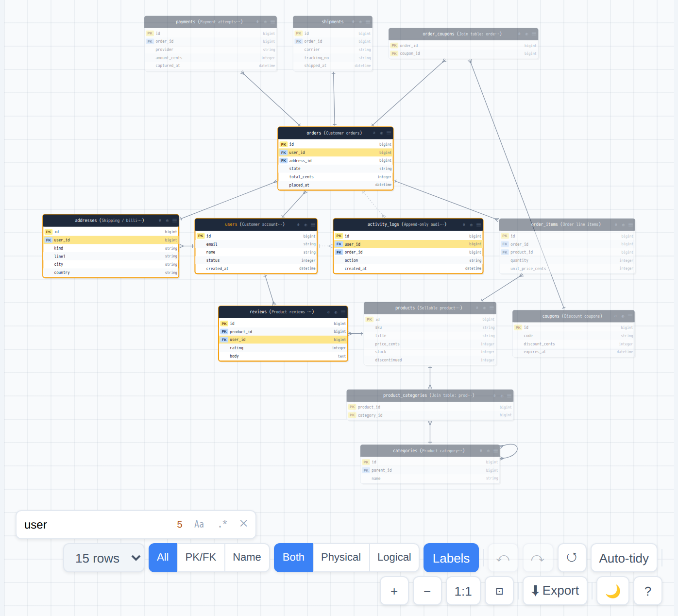Zoom out with the minus button
678x616 pixels.
[427, 591]
